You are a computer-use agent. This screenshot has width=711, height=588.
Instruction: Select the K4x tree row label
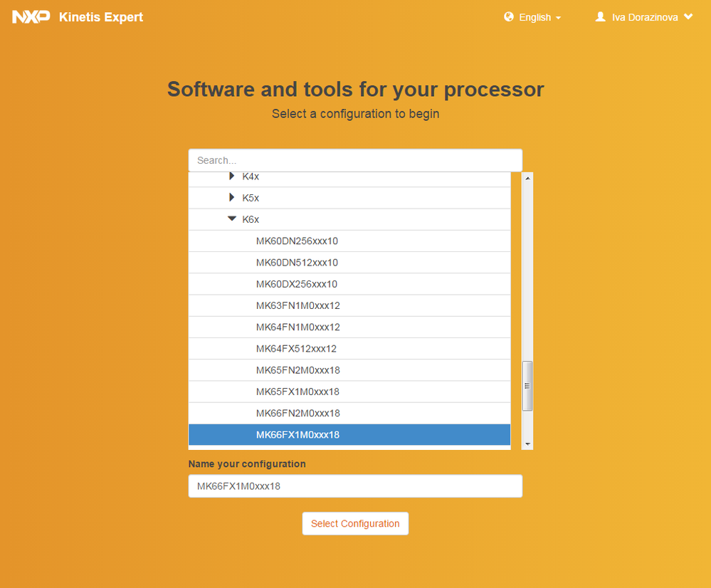click(x=251, y=177)
